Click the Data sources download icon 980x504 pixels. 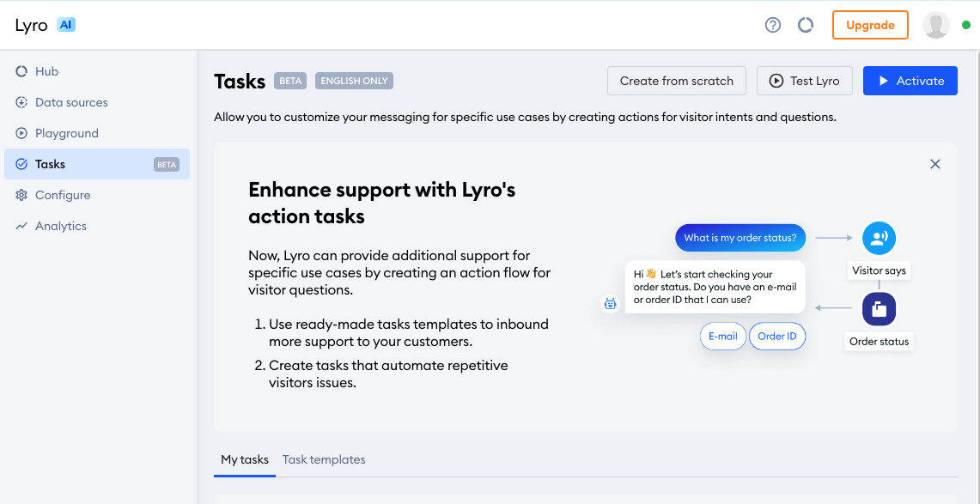(x=21, y=102)
